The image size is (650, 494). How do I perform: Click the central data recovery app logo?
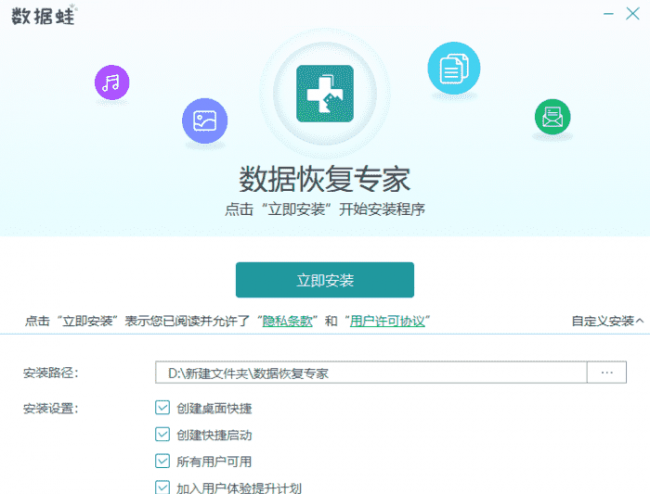[325, 94]
